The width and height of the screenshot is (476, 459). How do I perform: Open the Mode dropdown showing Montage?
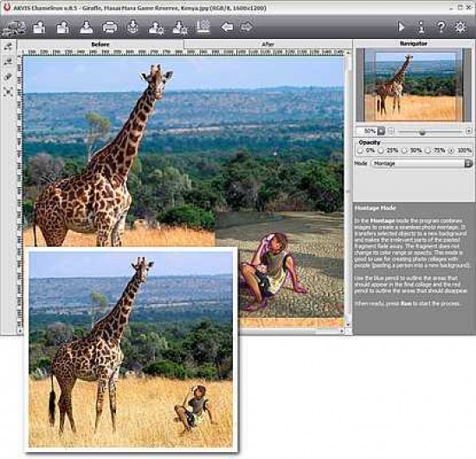421,164
